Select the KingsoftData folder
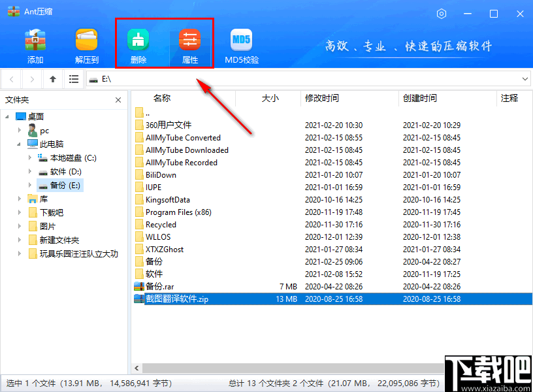The image size is (533, 392). click(x=163, y=199)
